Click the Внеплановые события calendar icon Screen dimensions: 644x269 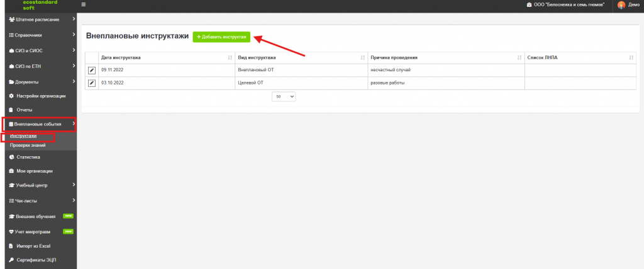click(11, 124)
